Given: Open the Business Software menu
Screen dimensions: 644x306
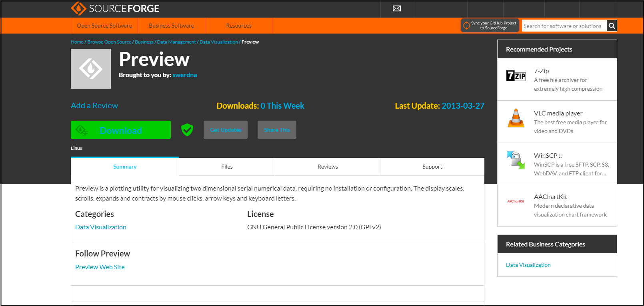Looking at the screenshot, I should pos(171,26).
